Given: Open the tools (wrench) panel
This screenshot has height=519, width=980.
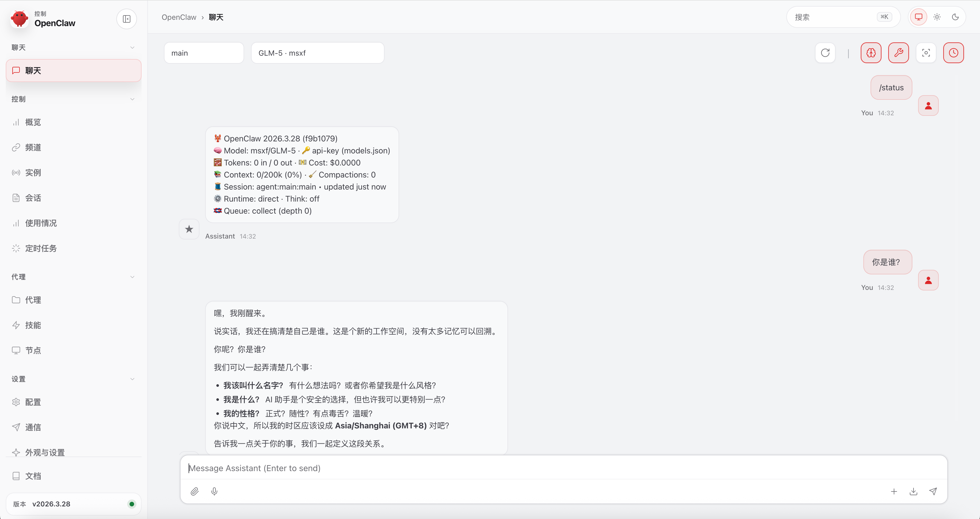Looking at the screenshot, I should click(899, 52).
